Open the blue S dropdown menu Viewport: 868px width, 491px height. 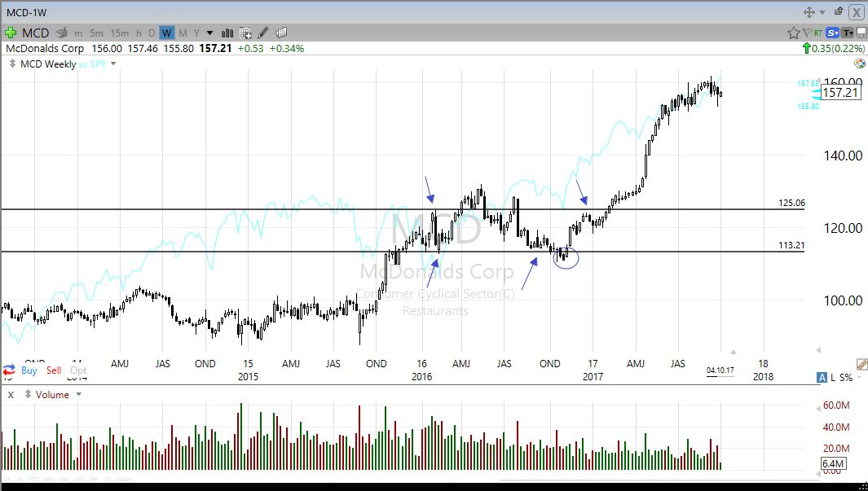[x=832, y=33]
